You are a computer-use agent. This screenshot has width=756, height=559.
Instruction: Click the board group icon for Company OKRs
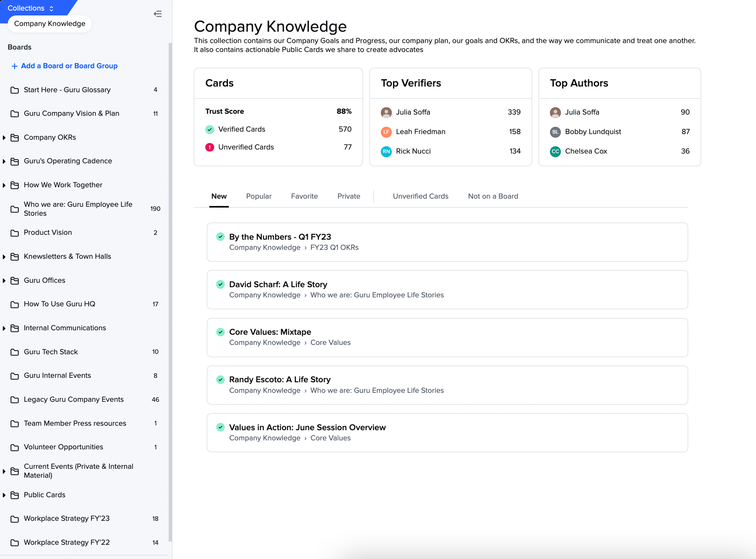[x=15, y=138]
